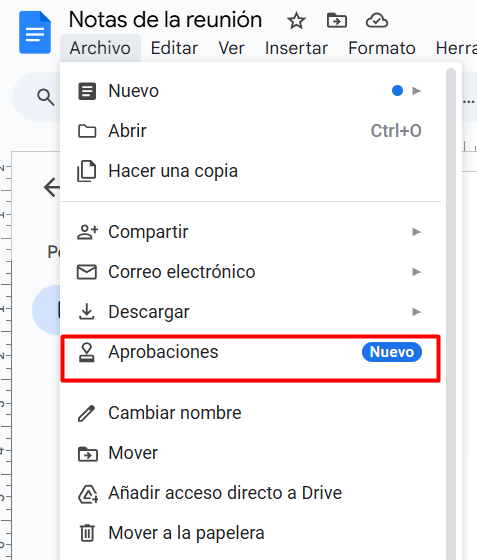Expand the Compartir submenu
Screen dimensions: 477x560
[x=250, y=232]
